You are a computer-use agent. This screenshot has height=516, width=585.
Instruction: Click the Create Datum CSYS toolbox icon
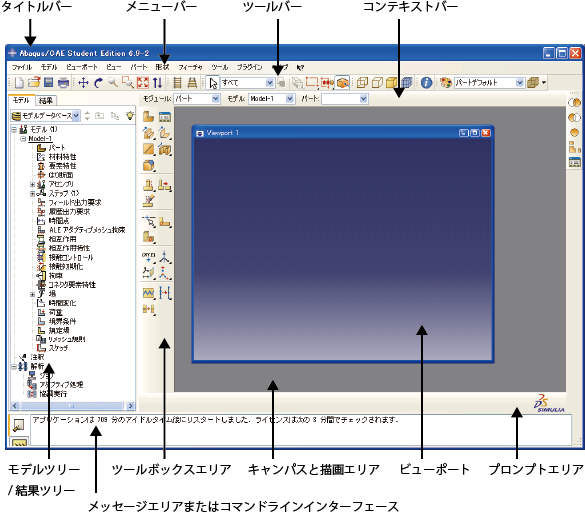pyautogui.click(x=165, y=273)
